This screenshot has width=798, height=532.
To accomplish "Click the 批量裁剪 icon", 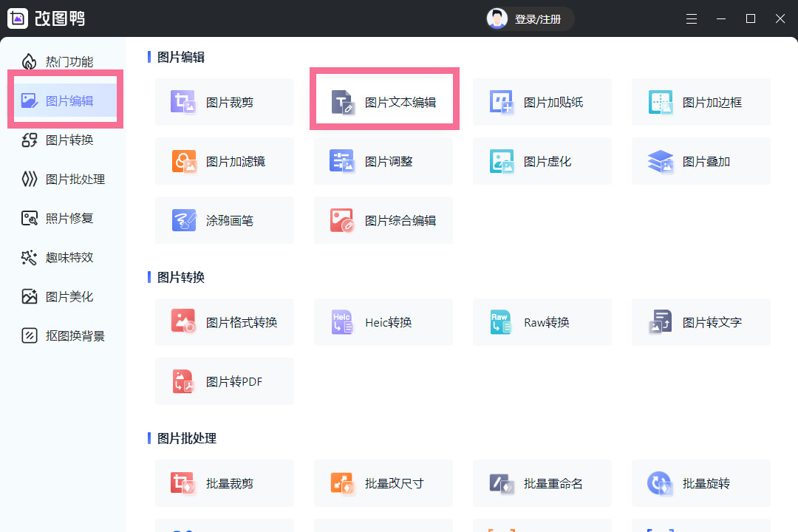I will coord(183,483).
